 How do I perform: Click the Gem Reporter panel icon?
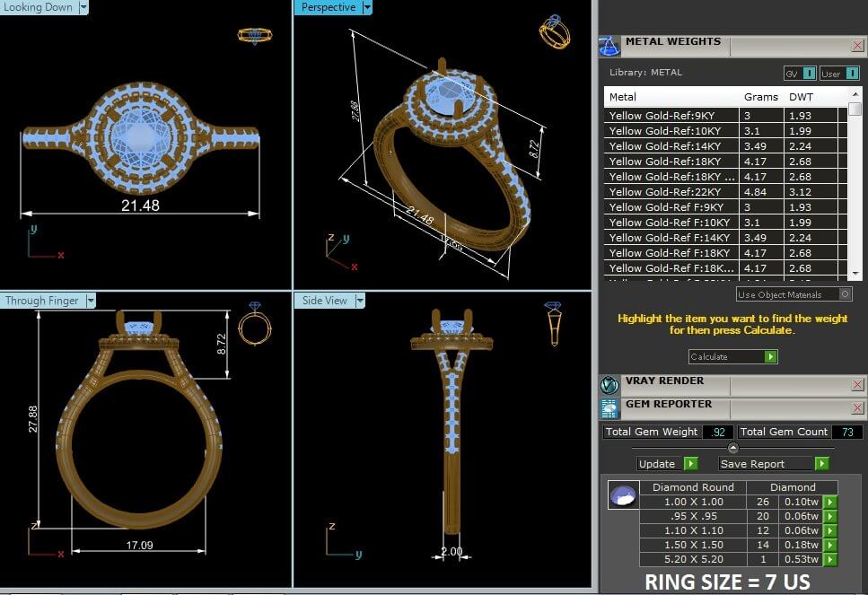[x=610, y=409]
